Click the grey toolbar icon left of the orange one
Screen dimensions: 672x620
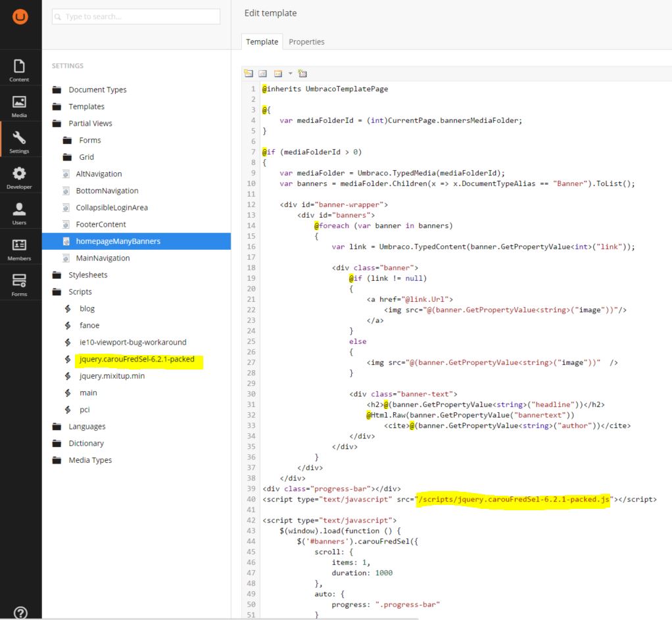click(263, 74)
